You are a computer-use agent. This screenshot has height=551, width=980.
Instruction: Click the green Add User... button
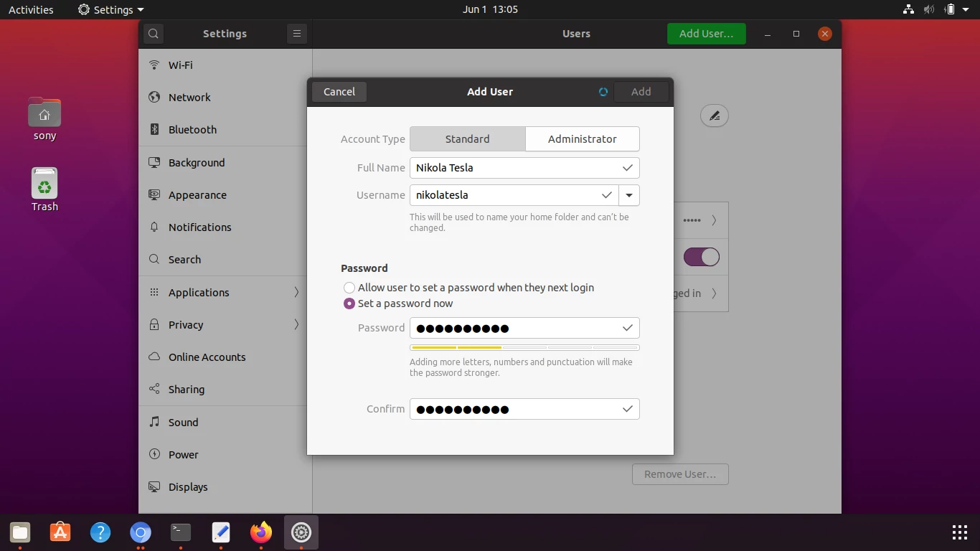click(x=707, y=34)
